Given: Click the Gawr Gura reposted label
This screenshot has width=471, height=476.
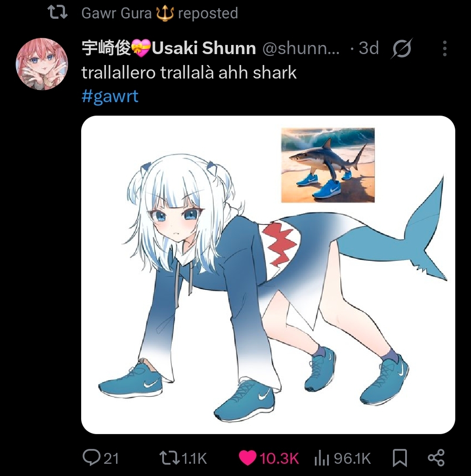Looking at the screenshot, I should point(160,14).
